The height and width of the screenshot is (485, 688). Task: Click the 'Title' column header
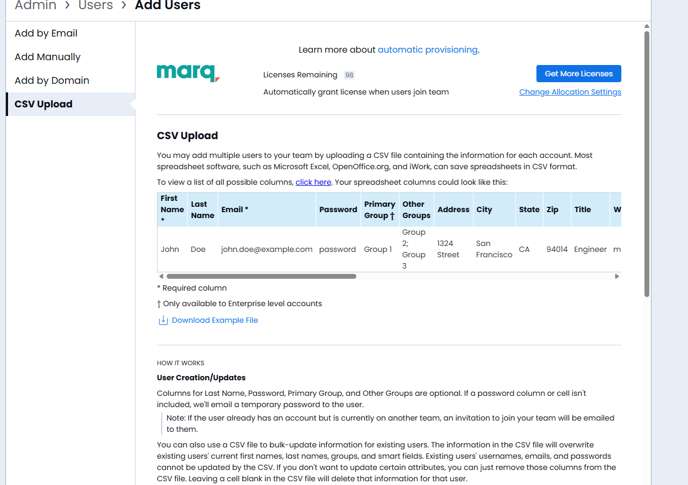(590, 209)
